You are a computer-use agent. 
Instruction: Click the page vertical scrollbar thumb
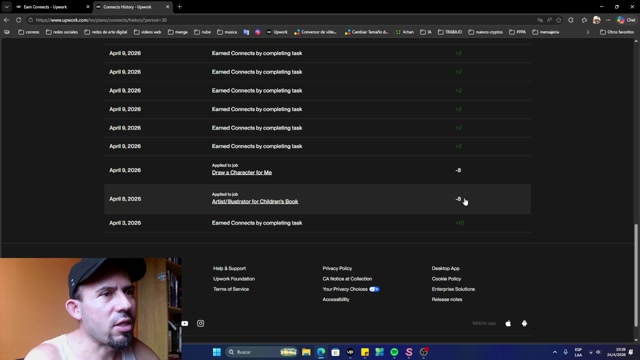click(636, 276)
